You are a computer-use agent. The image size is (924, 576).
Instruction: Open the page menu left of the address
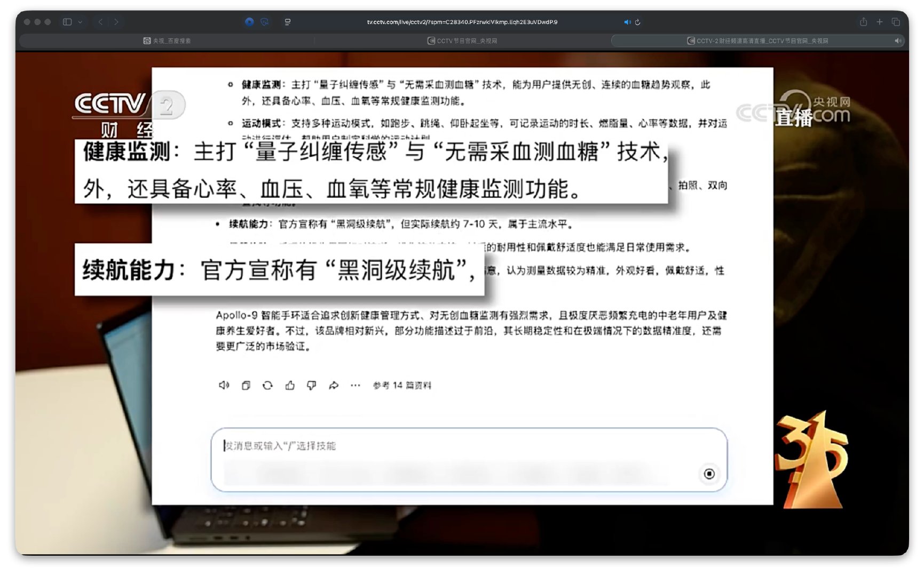click(288, 22)
